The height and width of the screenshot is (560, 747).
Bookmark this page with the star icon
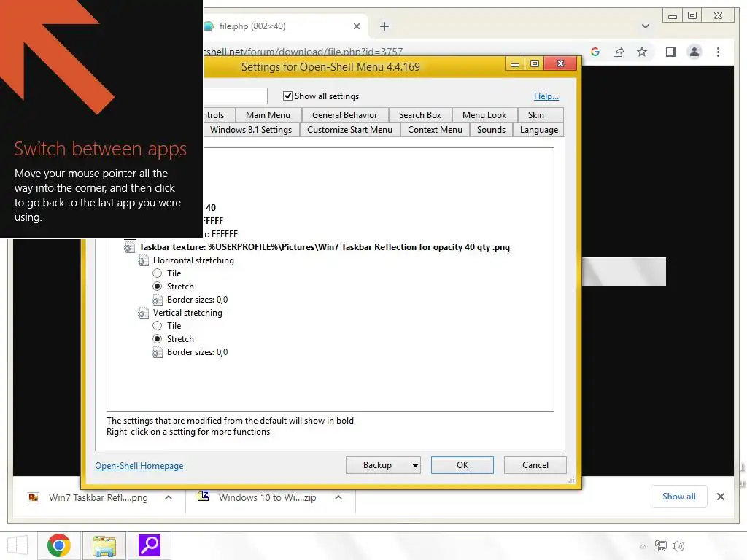click(642, 52)
